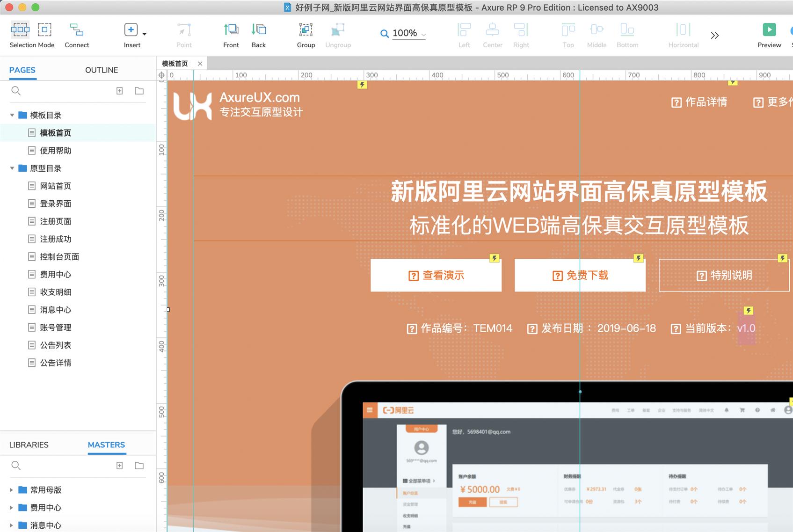The height and width of the screenshot is (532, 793).
Task: Add a new folder in Masters
Action: [x=139, y=466]
